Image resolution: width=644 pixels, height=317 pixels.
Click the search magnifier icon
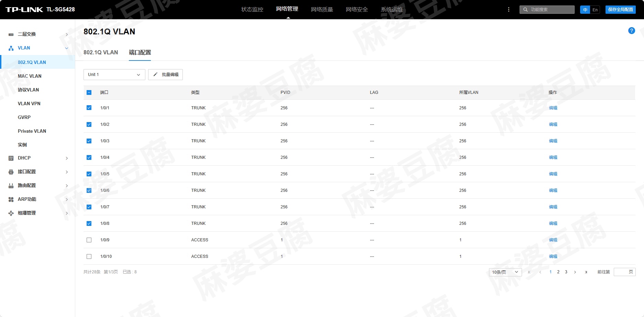tap(525, 10)
